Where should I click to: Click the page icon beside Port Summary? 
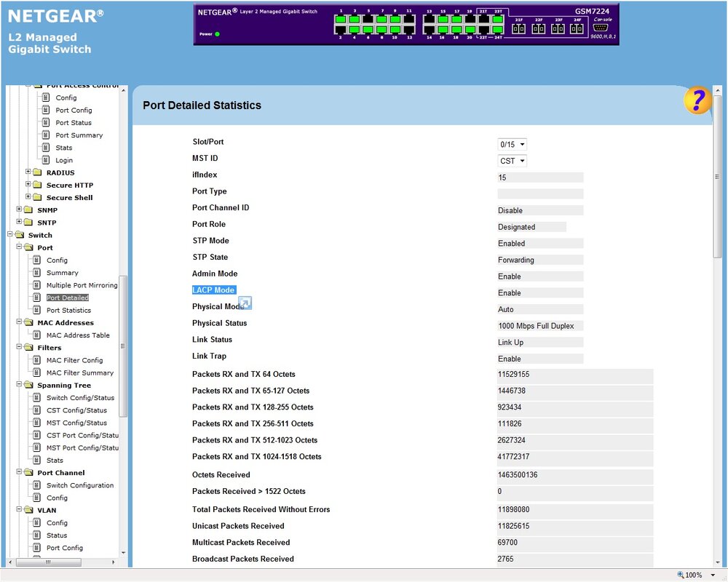[x=45, y=135]
